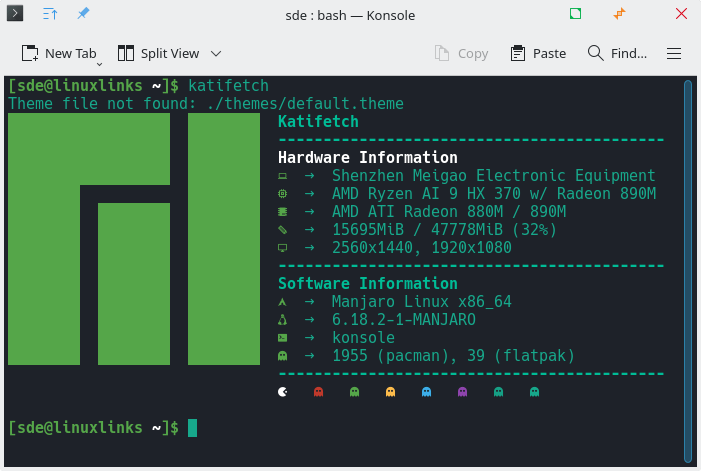The image size is (701, 471).
Task: Click the Konsole window menu icon
Action: 16,15
